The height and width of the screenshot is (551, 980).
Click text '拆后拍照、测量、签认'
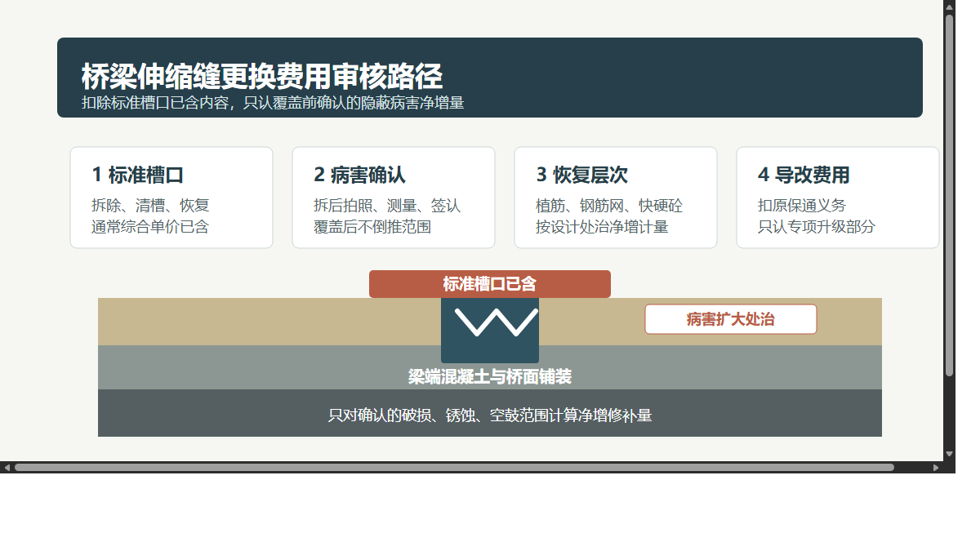pos(387,206)
